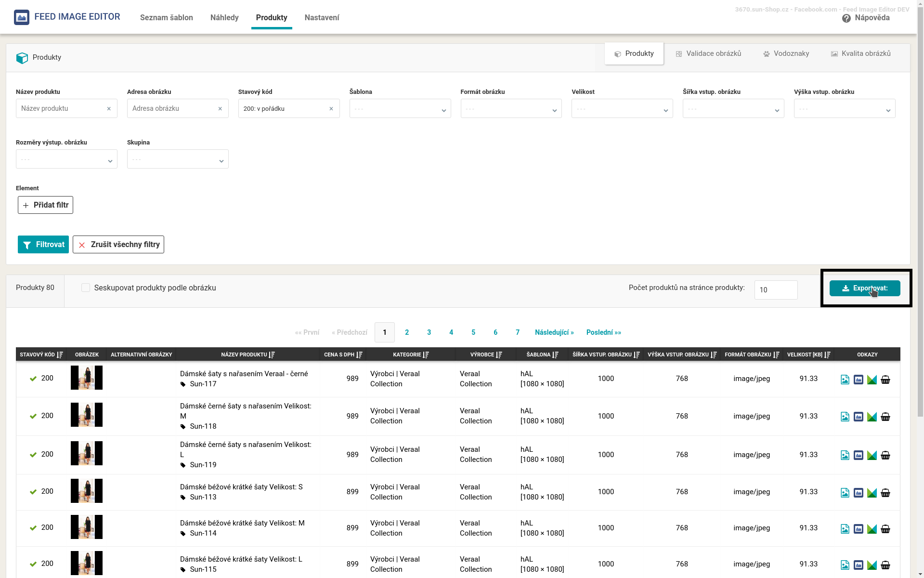Screen dimensions: 924x578
Task: Click the Název produktu filter input
Action: pyautogui.click(x=62, y=109)
